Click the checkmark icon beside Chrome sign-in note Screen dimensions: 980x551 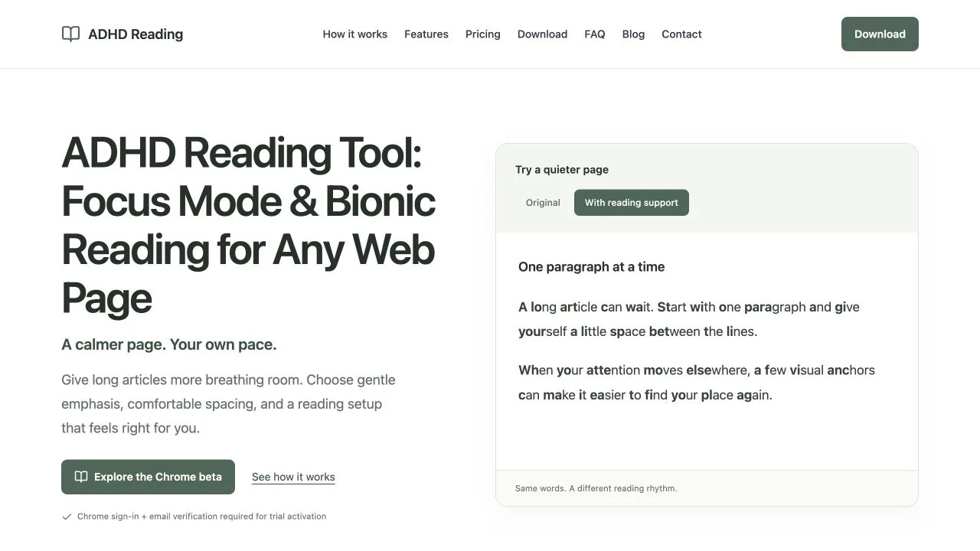[x=67, y=517]
